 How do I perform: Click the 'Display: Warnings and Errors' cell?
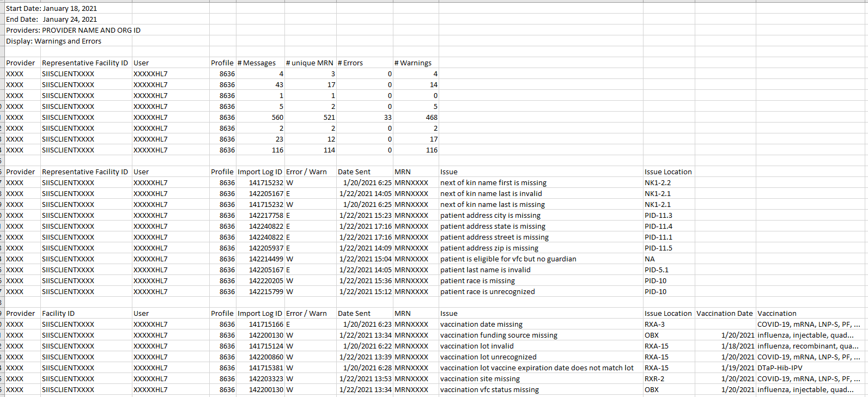click(54, 41)
